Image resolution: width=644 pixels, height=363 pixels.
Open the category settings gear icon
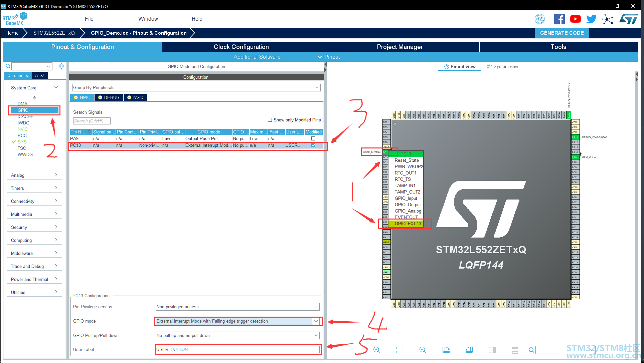click(x=61, y=66)
